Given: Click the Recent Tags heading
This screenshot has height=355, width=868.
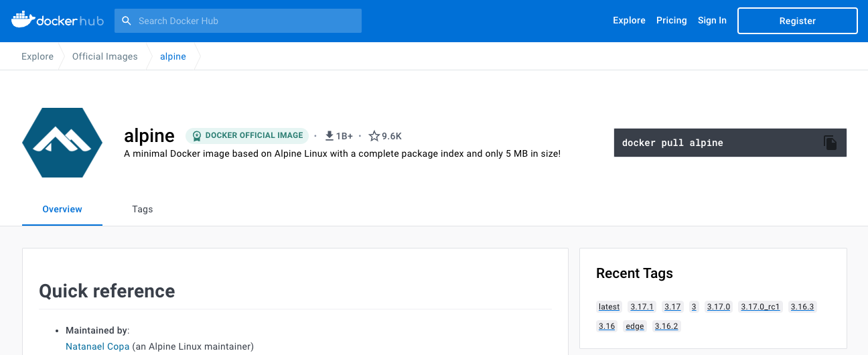Looking at the screenshot, I should [634, 273].
